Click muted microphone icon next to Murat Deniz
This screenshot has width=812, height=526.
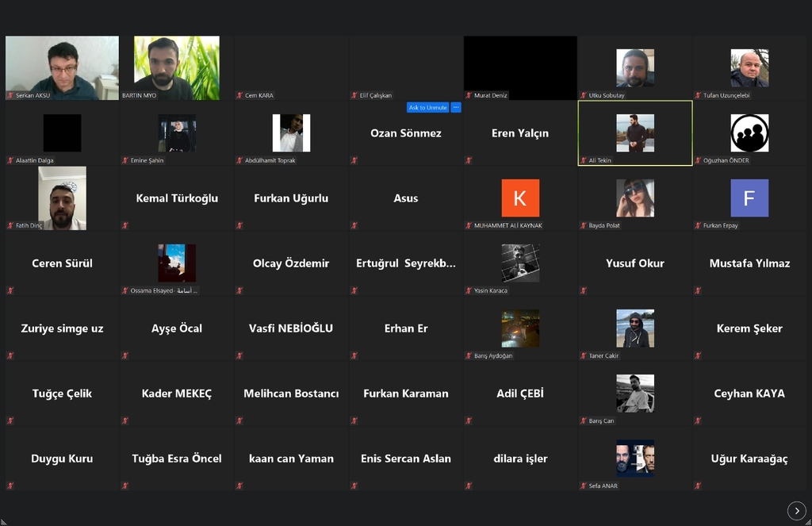click(x=469, y=95)
